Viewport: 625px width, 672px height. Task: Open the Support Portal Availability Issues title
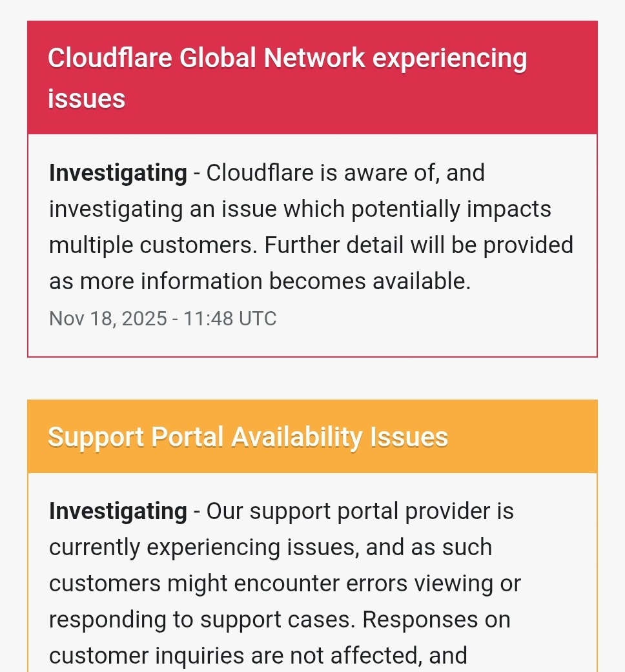[248, 437]
